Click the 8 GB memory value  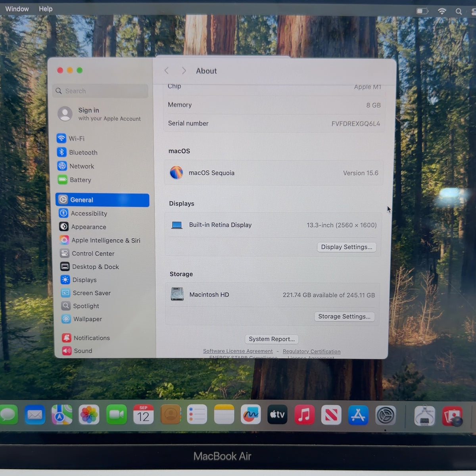pyautogui.click(x=373, y=105)
